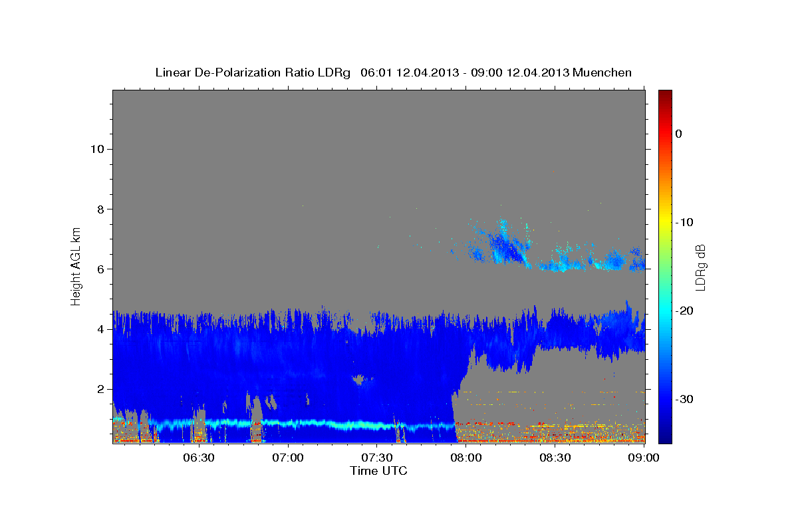This screenshot has height=532, width=798.
Task: Click the dark blue bottom of colorbar
Action: (665, 436)
